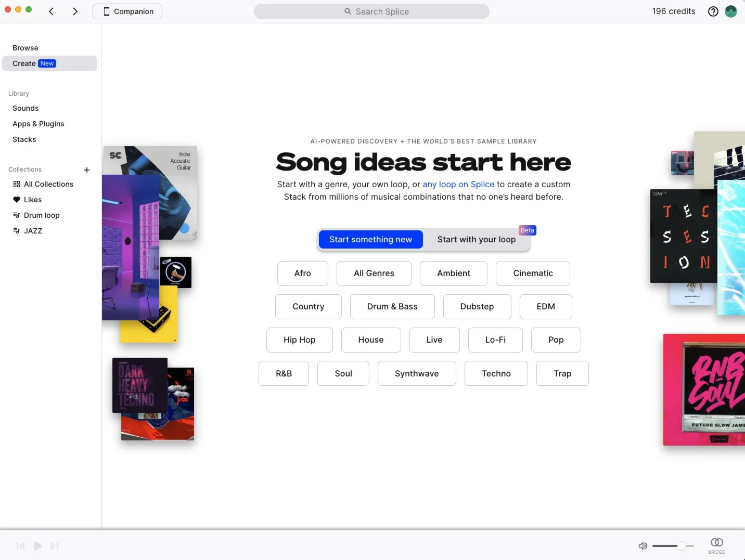Go forward with the right chevron arrow
The image size is (745, 560).
coord(75,11)
